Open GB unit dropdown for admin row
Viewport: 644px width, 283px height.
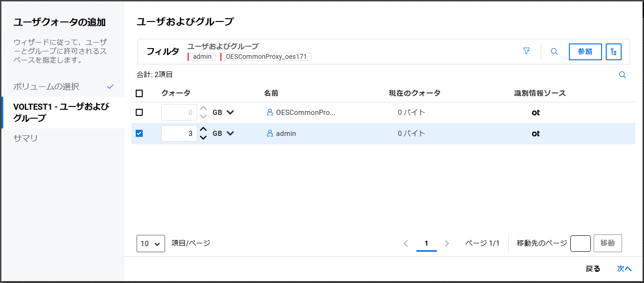230,134
